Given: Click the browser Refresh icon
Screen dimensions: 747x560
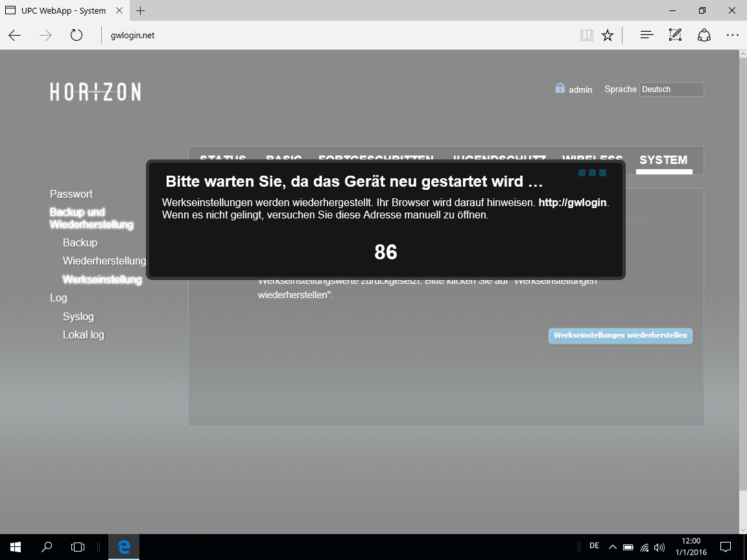Looking at the screenshot, I should coord(77,35).
